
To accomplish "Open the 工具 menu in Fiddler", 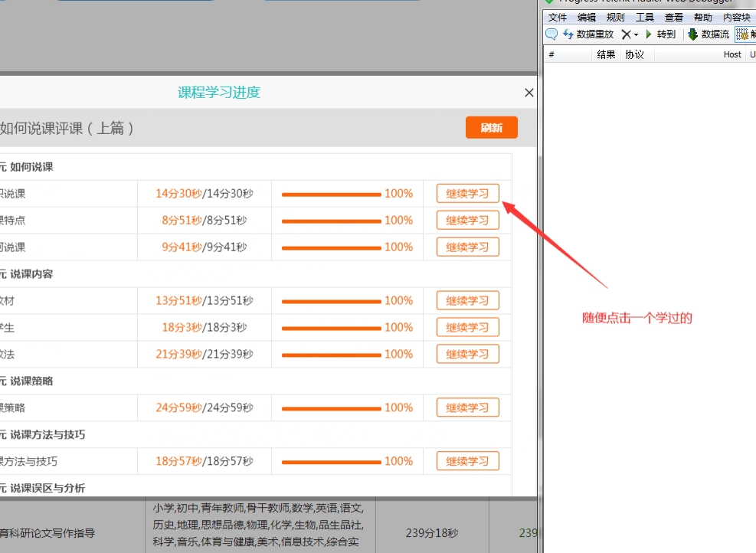I will 645,18.
